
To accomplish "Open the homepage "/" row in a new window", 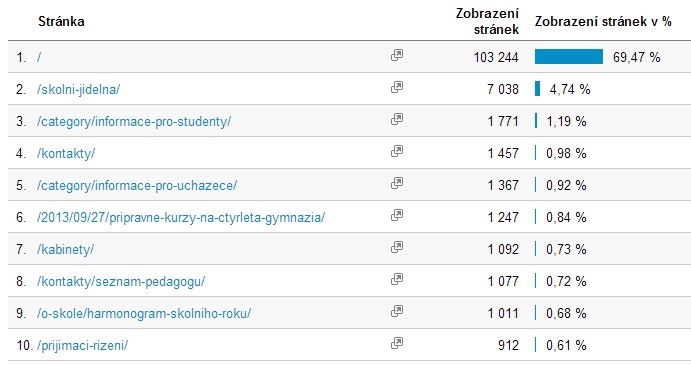I will [x=397, y=55].
